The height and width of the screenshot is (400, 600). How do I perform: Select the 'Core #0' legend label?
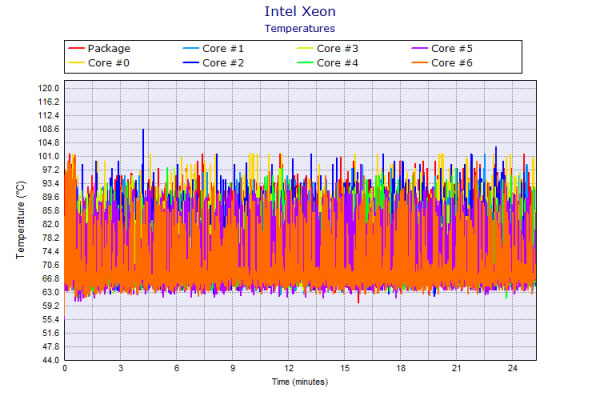click(x=109, y=63)
